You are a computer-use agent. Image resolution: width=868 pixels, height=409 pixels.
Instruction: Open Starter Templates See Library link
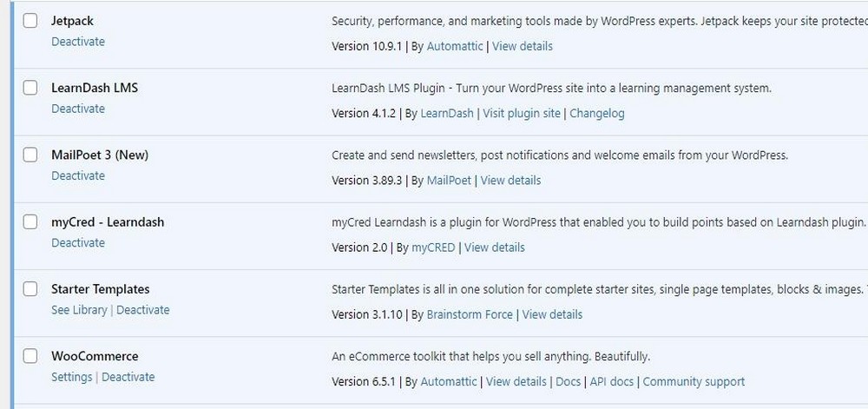point(79,310)
